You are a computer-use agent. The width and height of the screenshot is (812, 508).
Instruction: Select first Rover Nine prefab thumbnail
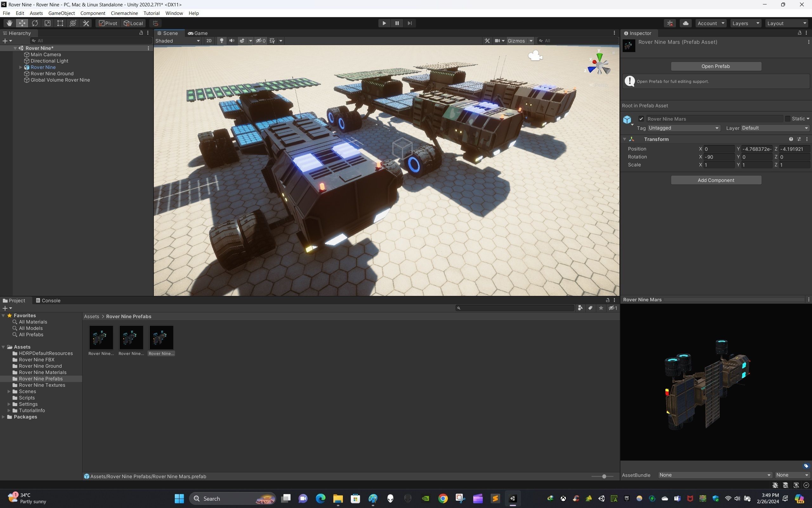101,337
